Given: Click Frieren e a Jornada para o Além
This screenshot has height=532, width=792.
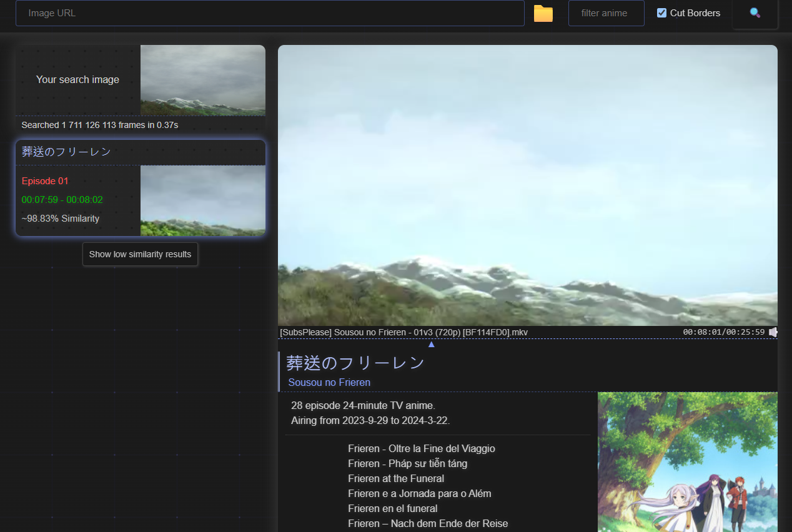Looking at the screenshot, I should click(420, 494).
